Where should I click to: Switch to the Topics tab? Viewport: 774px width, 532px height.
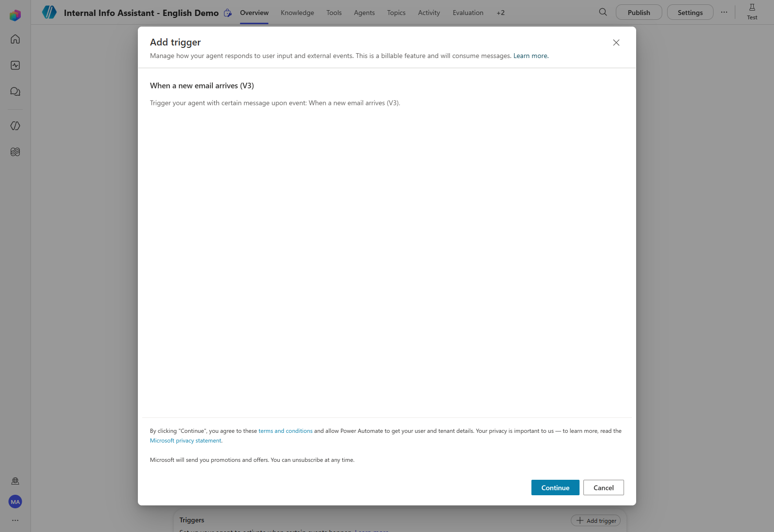(396, 13)
